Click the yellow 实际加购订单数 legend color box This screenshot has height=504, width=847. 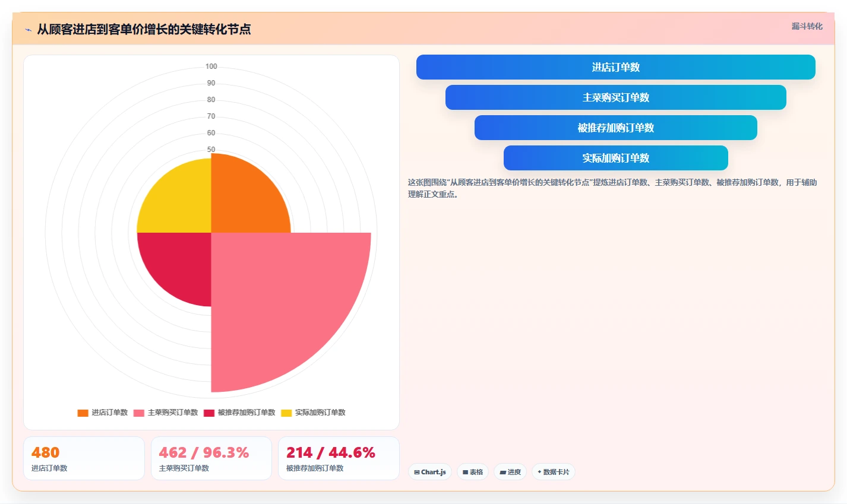pos(286,413)
